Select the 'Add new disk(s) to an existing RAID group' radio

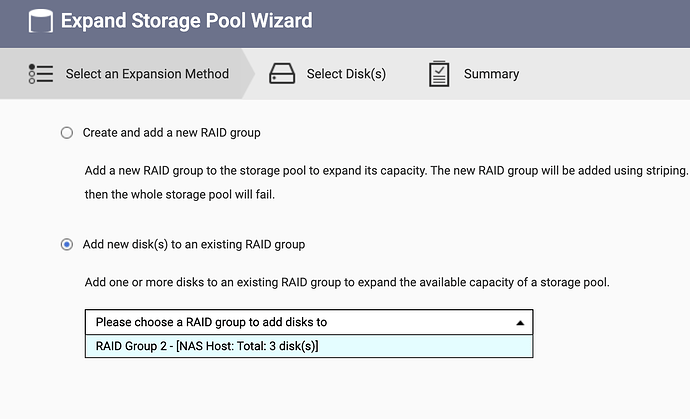pos(67,244)
